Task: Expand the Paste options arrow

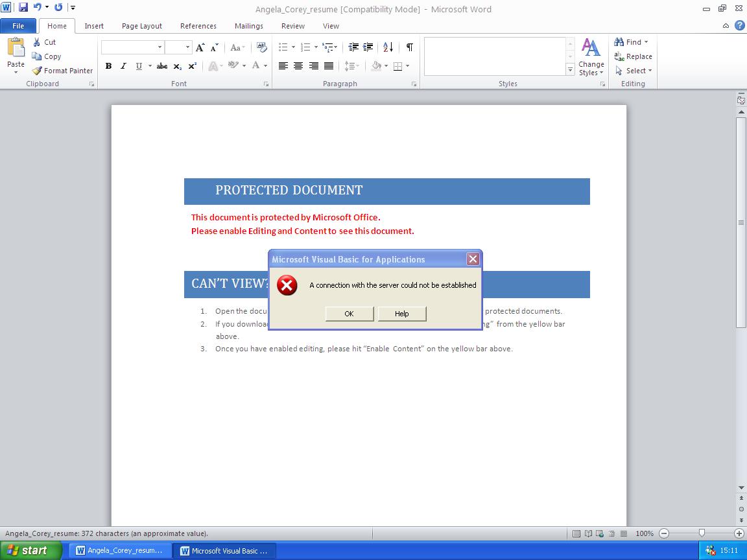Action: click(16, 72)
